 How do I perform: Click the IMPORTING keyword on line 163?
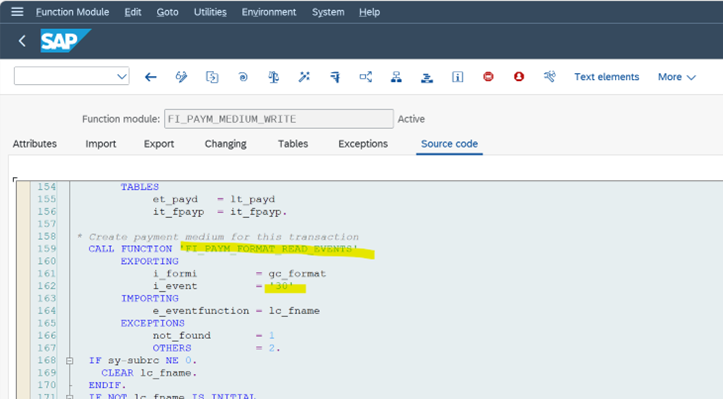coord(149,298)
